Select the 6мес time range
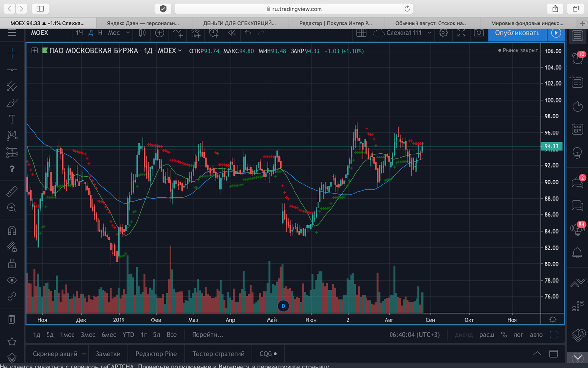The image size is (588, 368). 109,335
